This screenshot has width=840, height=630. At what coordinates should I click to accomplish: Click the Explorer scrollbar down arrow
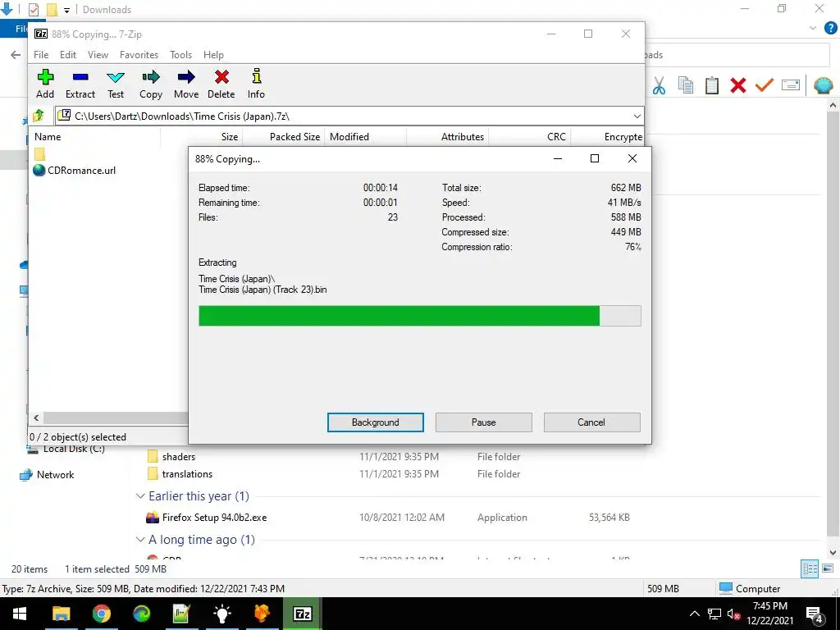coord(833,552)
